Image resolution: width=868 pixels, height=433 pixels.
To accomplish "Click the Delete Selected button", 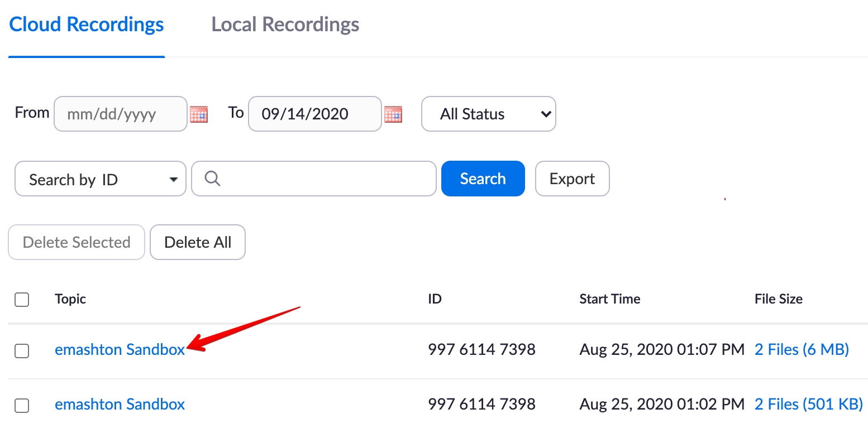I will (x=77, y=242).
